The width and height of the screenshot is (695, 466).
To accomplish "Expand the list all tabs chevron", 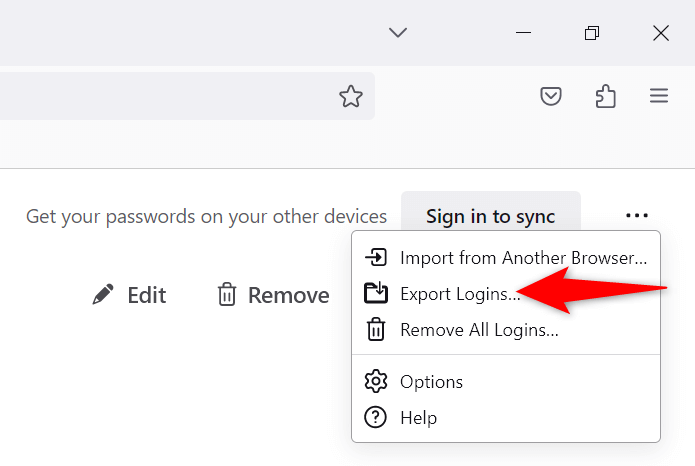I will pos(398,33).
